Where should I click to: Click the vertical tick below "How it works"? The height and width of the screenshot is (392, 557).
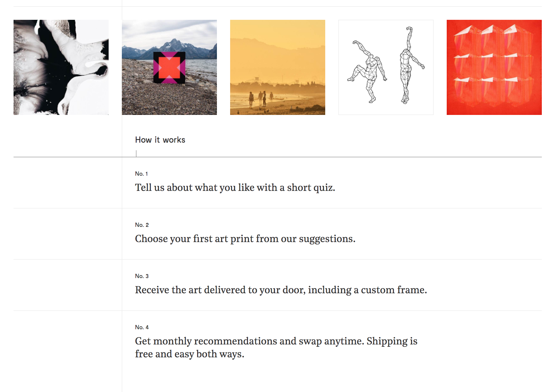pos(136,154)
